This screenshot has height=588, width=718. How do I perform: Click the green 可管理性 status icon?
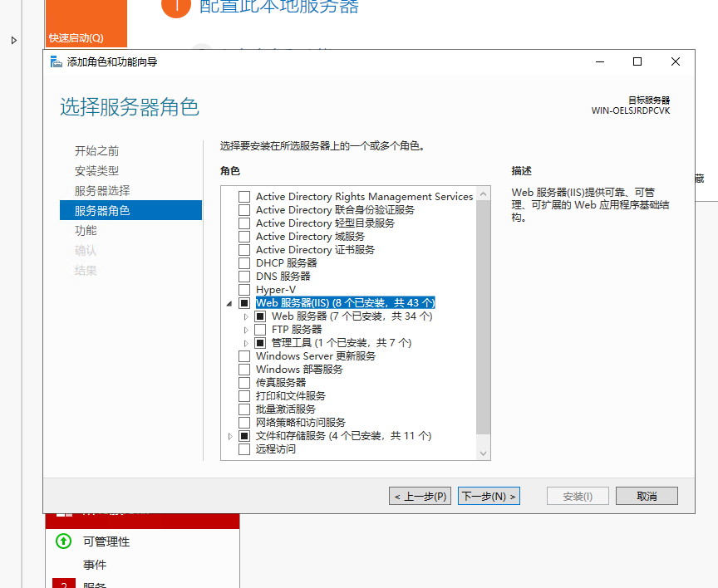point(62,541)
